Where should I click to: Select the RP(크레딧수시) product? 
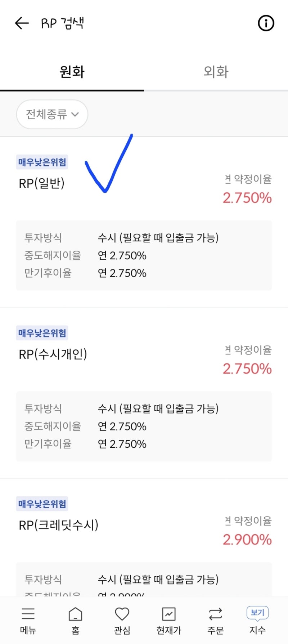tap(58, 525)
